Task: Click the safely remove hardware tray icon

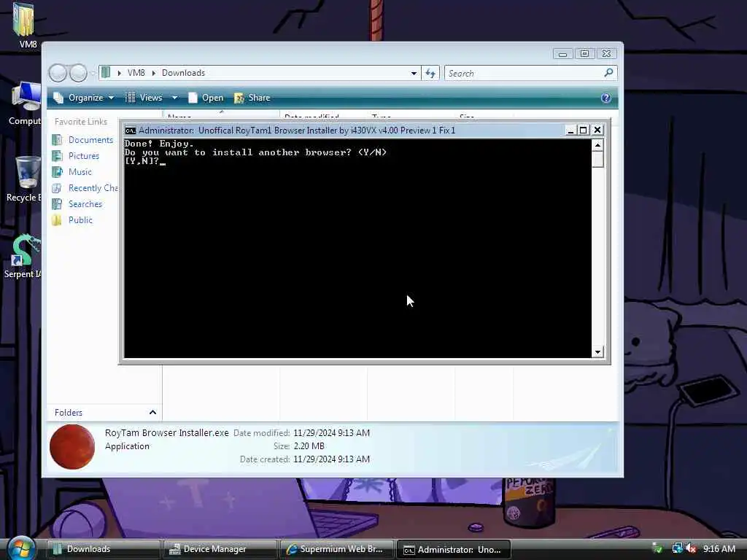Action: coord(657,548)
